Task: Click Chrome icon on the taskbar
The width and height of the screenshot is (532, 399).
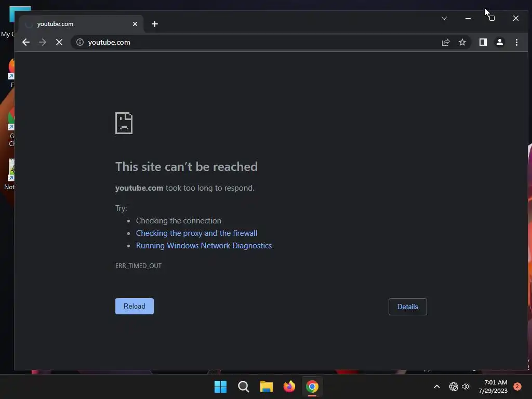Action: coord(312,387)
